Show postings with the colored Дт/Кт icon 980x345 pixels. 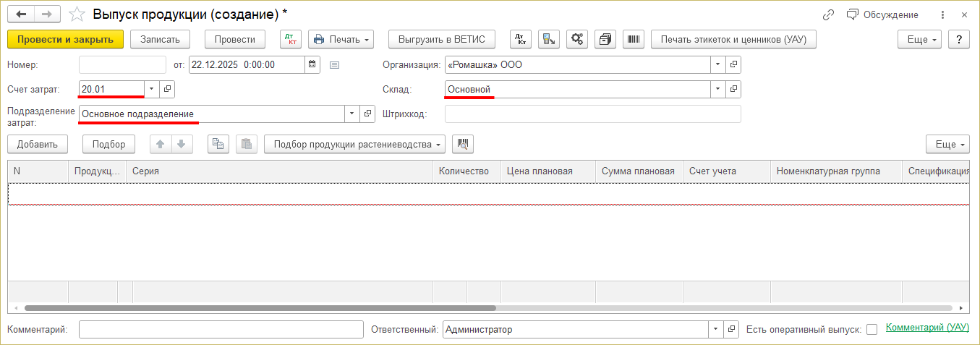(x=291, y=39)
